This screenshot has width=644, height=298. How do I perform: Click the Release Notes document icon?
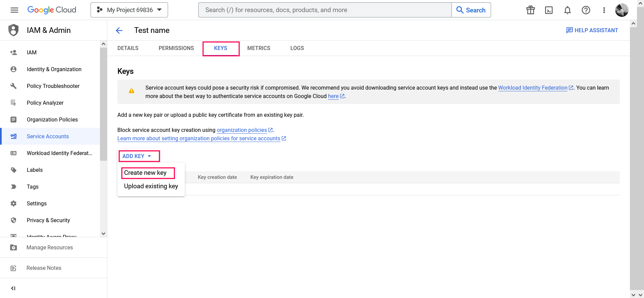(x=13, y=268)
